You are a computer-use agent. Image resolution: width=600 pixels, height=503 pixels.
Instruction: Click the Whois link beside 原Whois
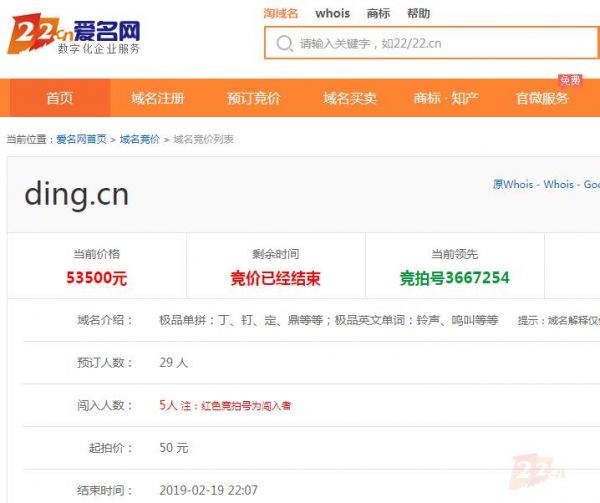[x=558, y=185]
